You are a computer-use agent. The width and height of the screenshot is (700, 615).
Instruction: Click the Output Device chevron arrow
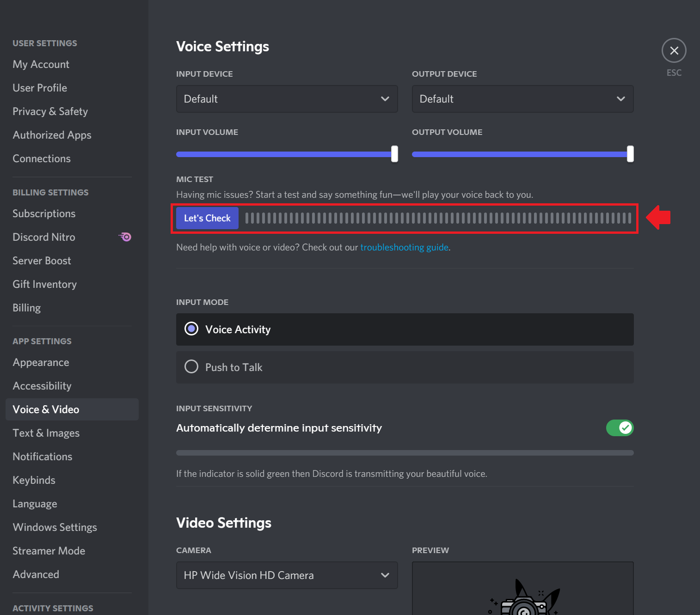(x=620, y=99)
